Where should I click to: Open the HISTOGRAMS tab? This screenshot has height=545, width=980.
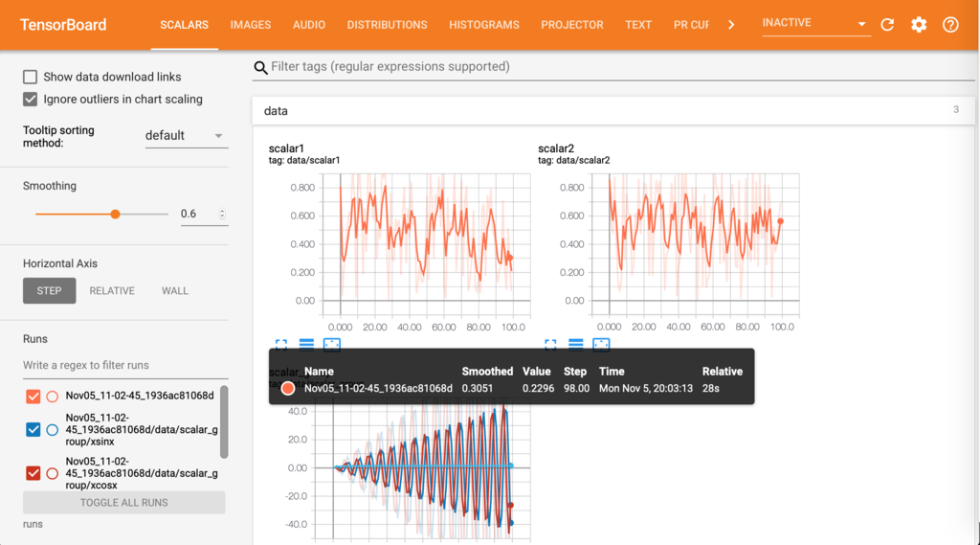coord(483,25)
